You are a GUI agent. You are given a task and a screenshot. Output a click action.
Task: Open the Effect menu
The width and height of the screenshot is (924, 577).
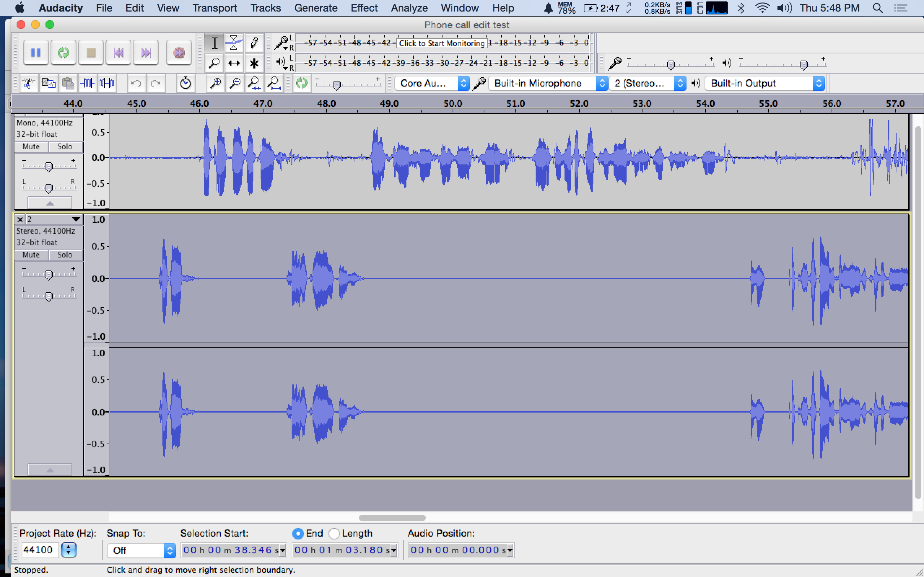coord(364,8)
